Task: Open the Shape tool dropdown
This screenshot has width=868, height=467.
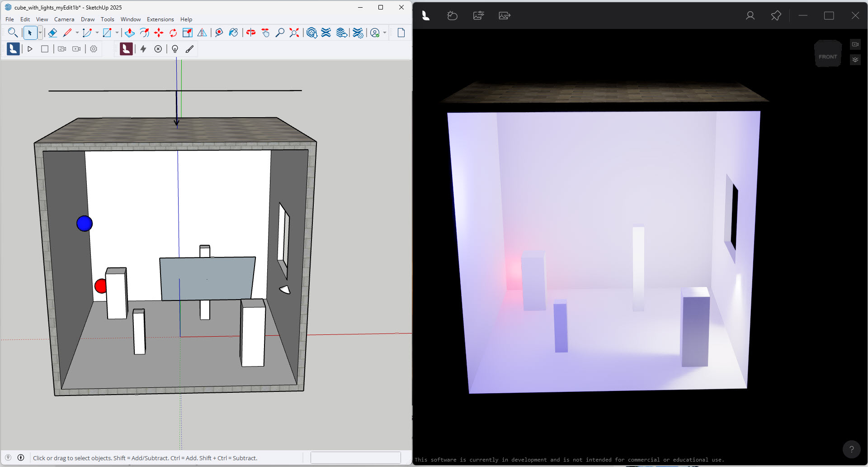Action: click(x=117, y=33)
